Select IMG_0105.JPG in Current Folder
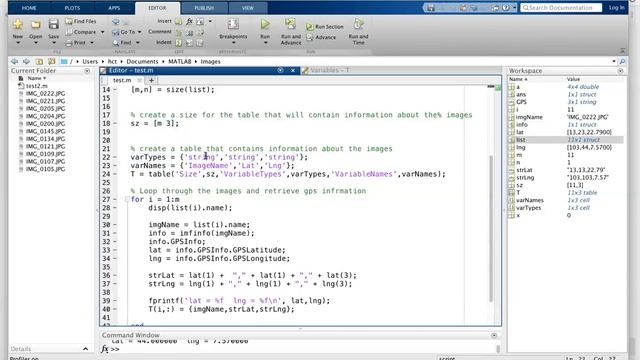 [45, 169]
